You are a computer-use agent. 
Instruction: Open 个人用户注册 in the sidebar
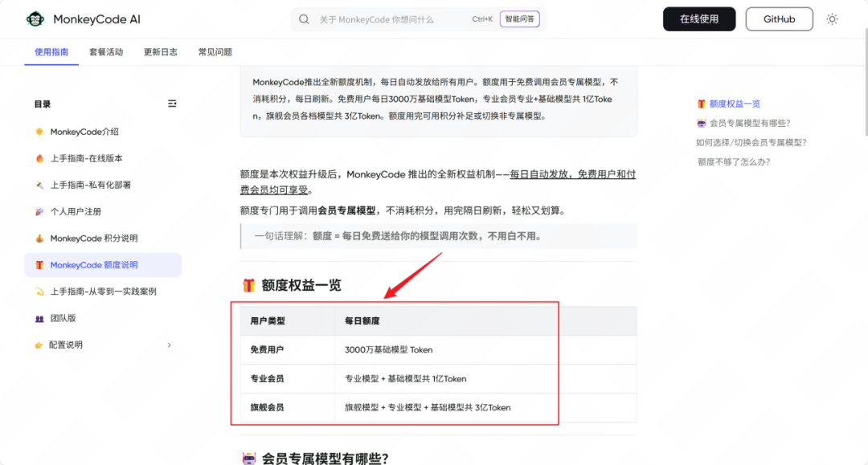[103, 212]
